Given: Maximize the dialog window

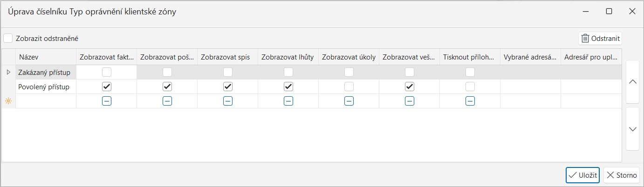Looking at the screenshot, I should 609,12.
